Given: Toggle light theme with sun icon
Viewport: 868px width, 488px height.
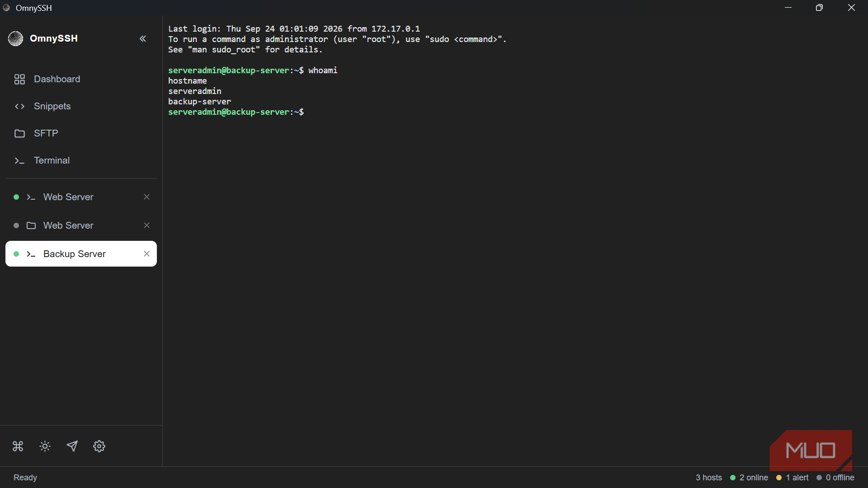Looking at the screenshot, I should point(45,446).
